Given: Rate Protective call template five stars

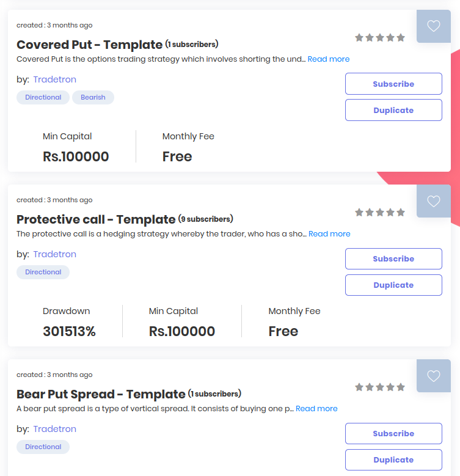Looking at the screenshot, I should (x=401, y=213).
